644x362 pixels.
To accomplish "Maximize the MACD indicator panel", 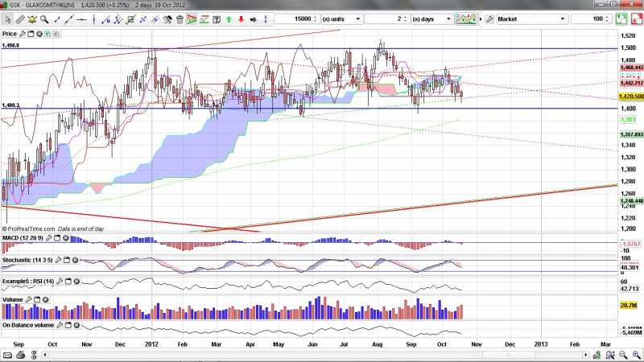I will click(x=57, y=238).
